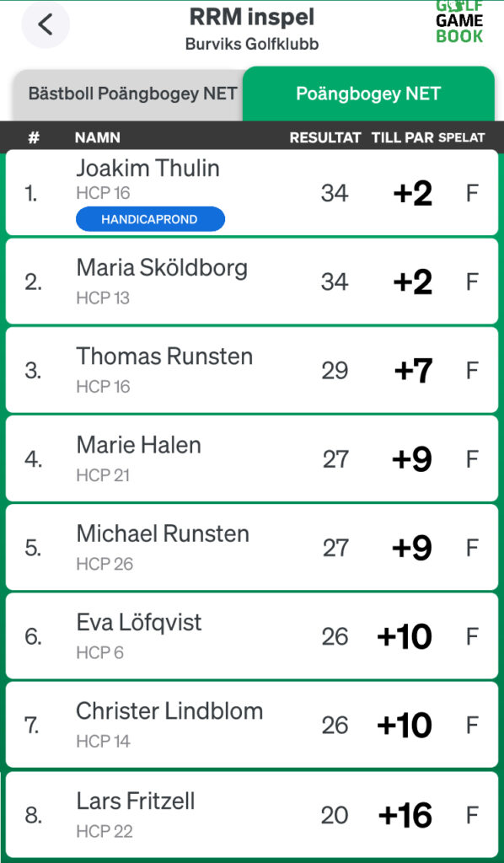Click the SPELAT column header
Image resolution: width=504 pixels, height=863 pixels.
pos(462,137)
